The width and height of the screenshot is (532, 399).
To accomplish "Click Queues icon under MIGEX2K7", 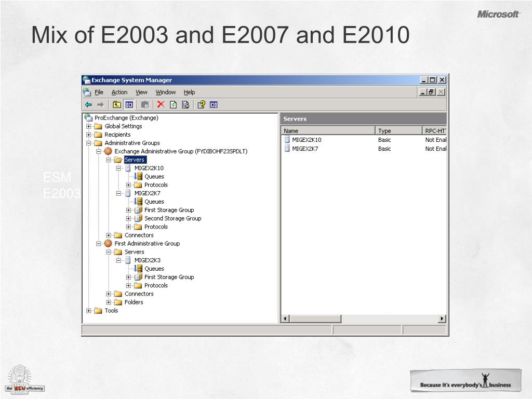I will point(138,202).
